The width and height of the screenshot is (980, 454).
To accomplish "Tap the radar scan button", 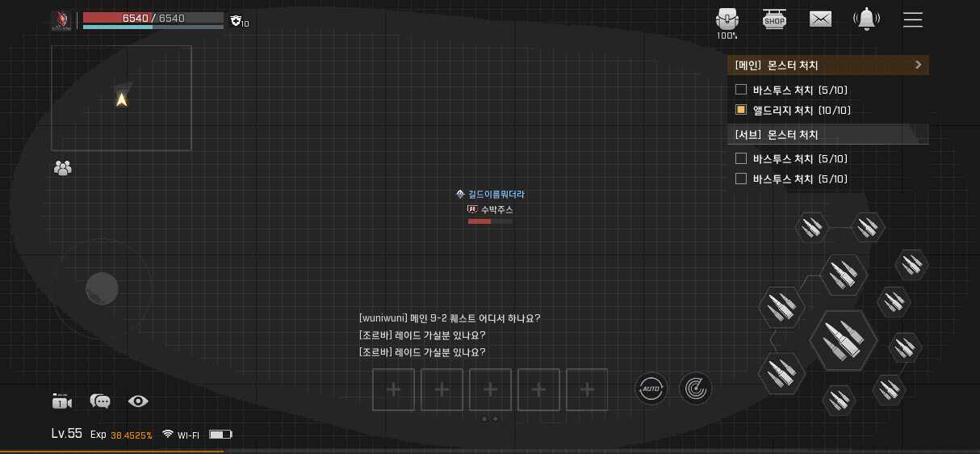I will point(696,389).
